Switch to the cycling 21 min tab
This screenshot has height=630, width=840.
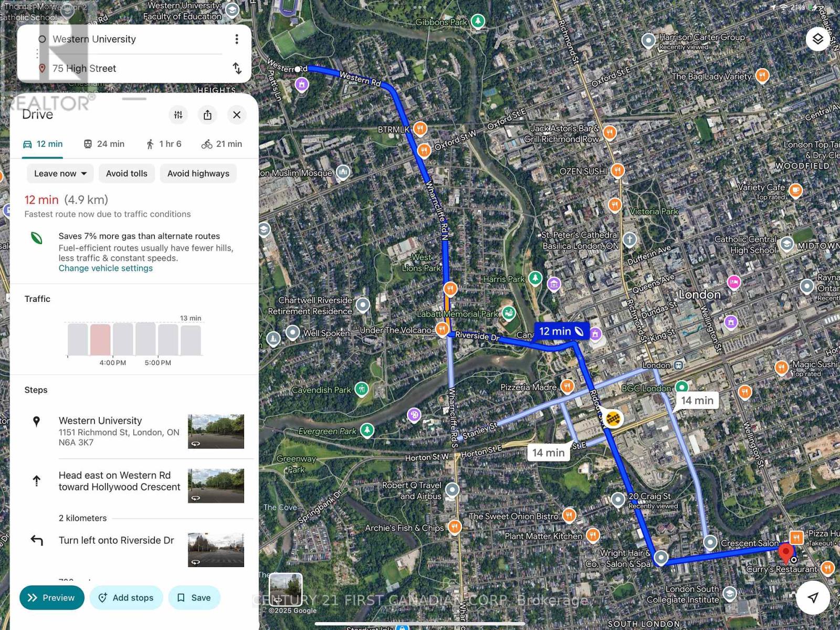click(x=222, y=144)
